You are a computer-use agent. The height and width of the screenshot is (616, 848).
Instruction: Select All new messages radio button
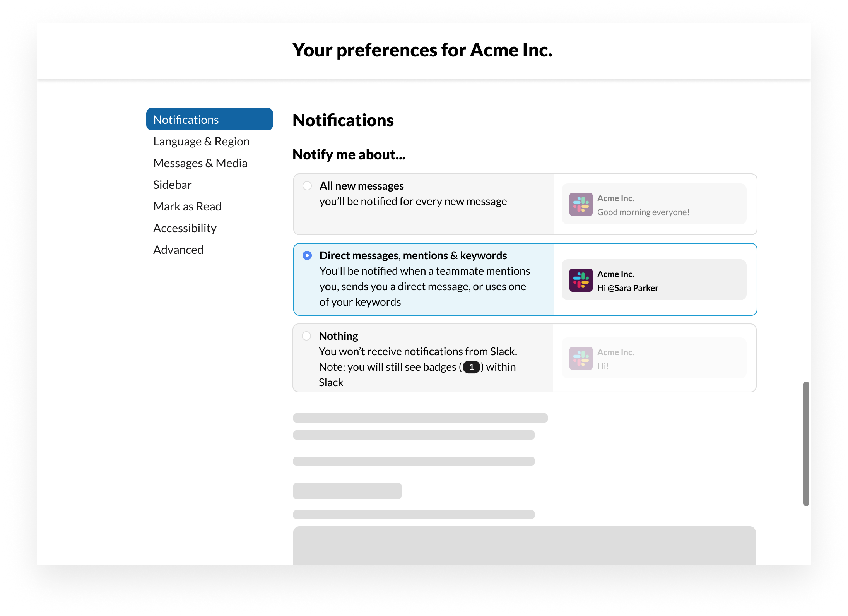[307, 186]
